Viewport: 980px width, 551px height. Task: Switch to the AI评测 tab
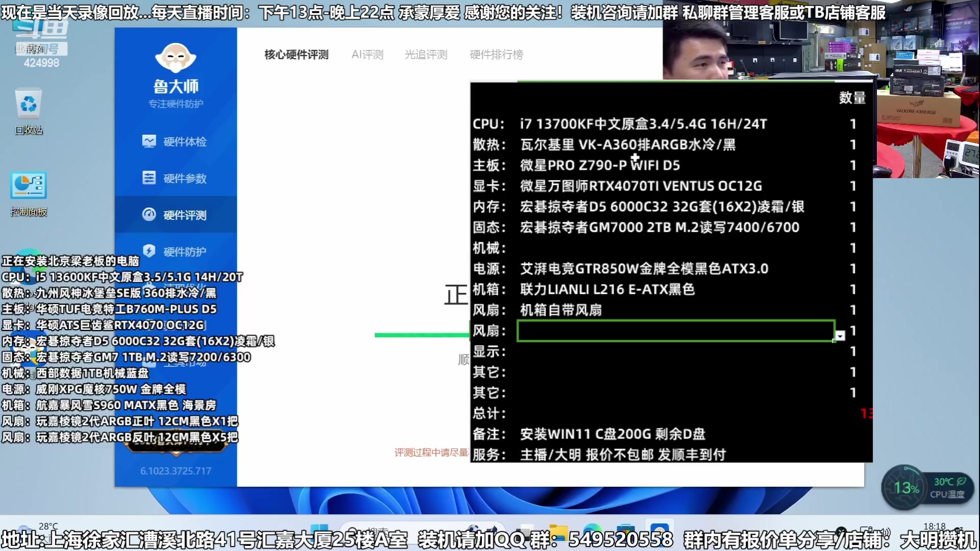point(367,55)
